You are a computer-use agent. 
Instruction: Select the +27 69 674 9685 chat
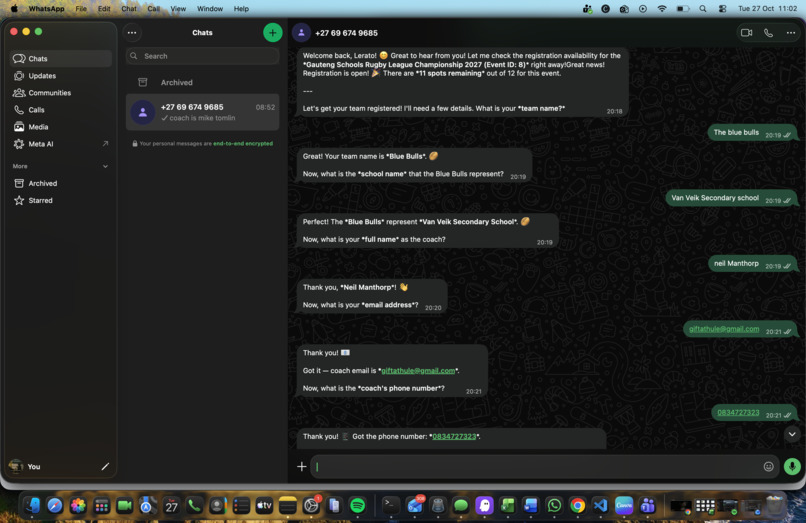pos(203,112)
